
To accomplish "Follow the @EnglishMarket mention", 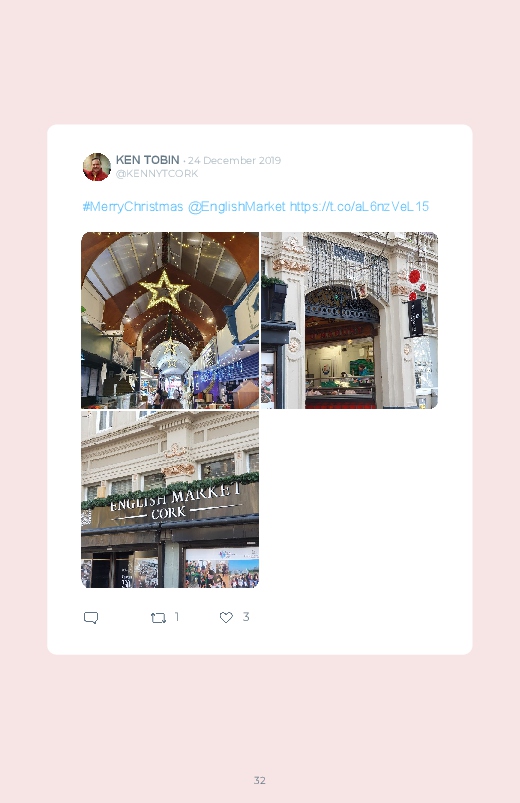I will point(237,206).
